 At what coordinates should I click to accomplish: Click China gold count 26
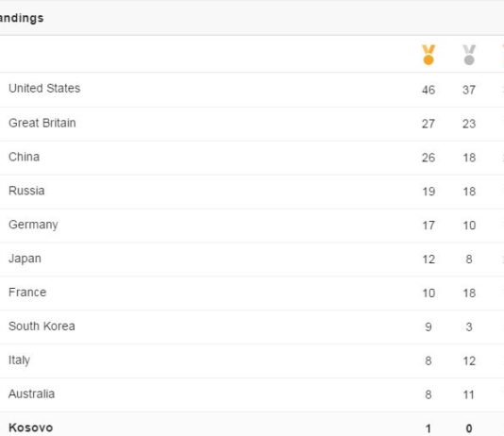[x=428, y=158]
